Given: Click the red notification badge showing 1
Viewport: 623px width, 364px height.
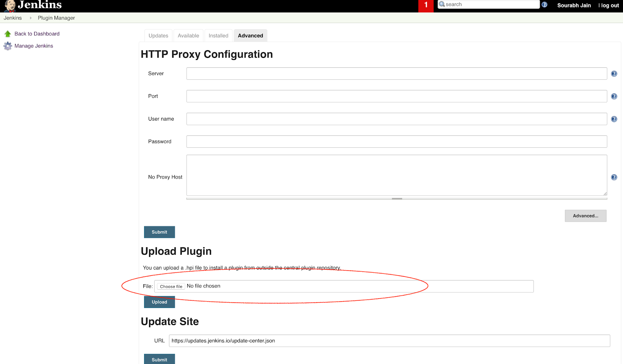Looking at the screenshot, I should tap(426, 5).
